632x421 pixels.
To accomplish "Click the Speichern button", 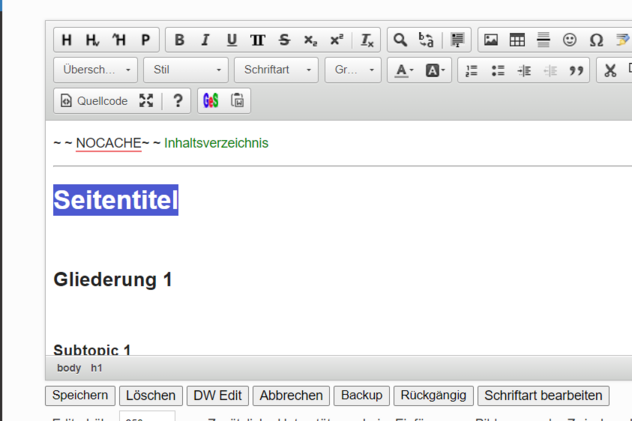I will click(80, 396).
